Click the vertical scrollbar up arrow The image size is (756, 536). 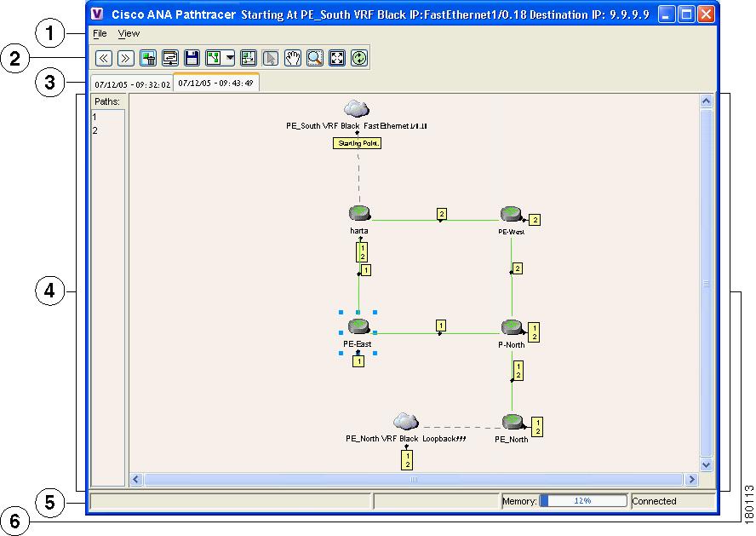(707, 101)
